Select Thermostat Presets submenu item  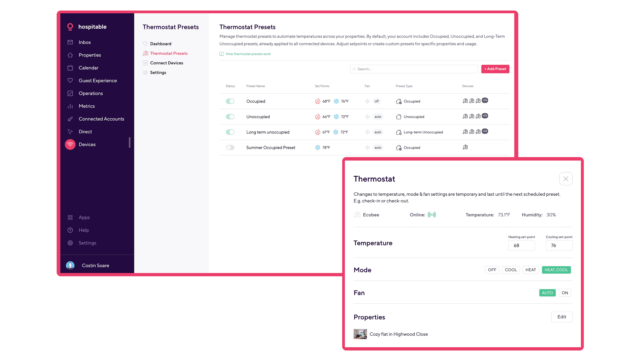click(169, 53)
